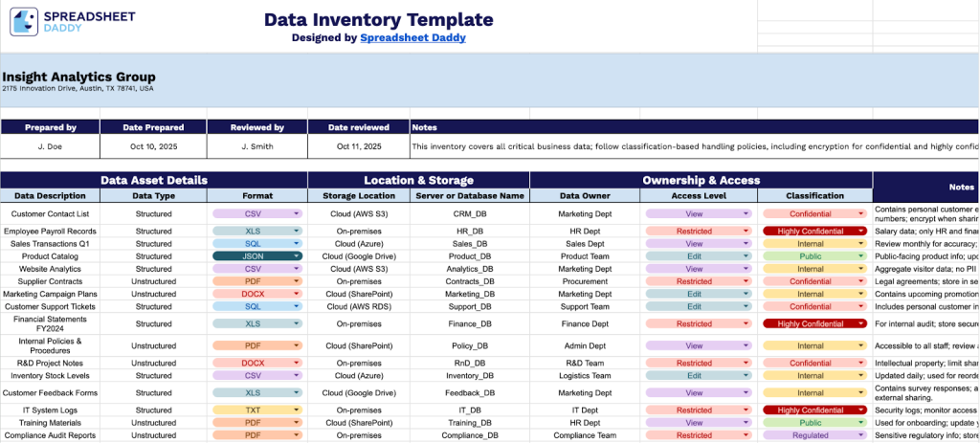Click the Spreadsheet Daddy logo icon
This screenshot has width=980, height=443.
(24, 22)
